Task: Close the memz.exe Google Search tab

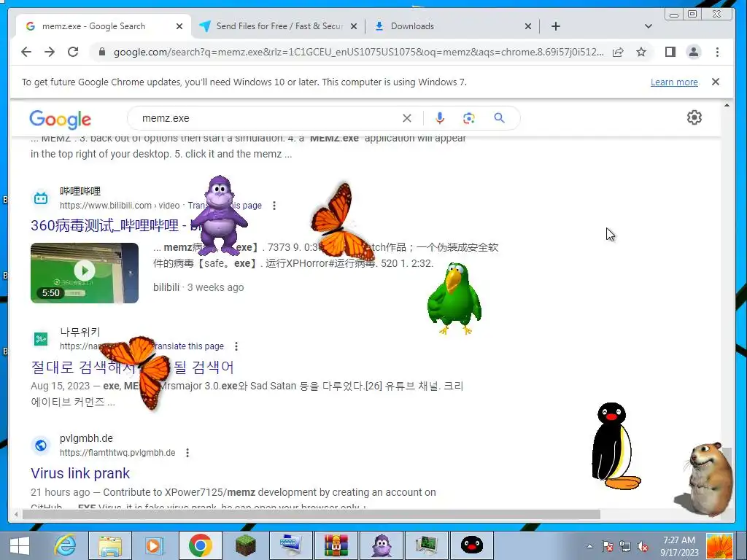Action: 179,26
